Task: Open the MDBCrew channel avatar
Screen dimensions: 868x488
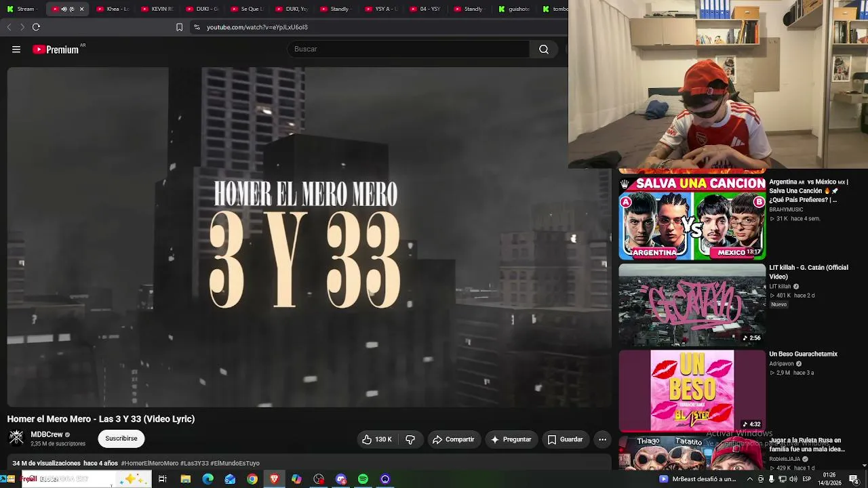Action: pos(16,438)
